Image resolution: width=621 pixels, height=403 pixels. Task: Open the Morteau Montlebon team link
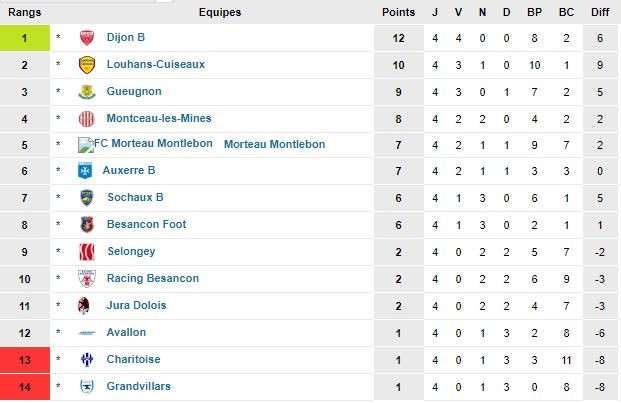click(274, 144)
